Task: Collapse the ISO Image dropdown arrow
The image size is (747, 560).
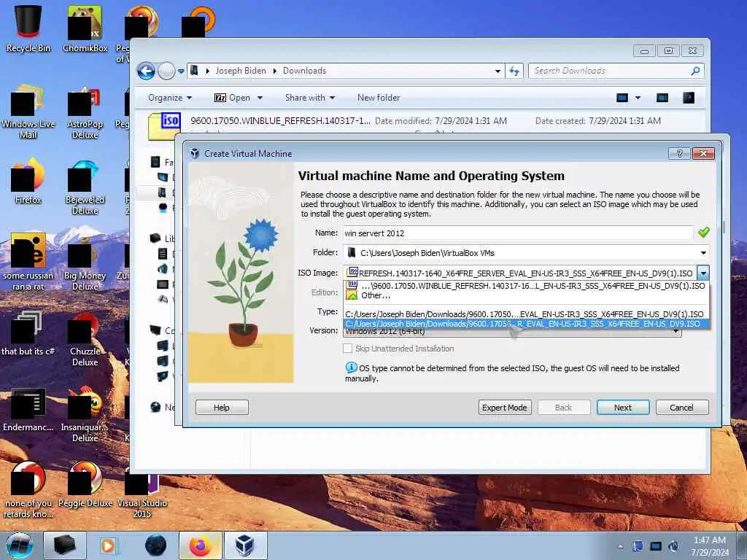Action: click(x=703, y=273)
